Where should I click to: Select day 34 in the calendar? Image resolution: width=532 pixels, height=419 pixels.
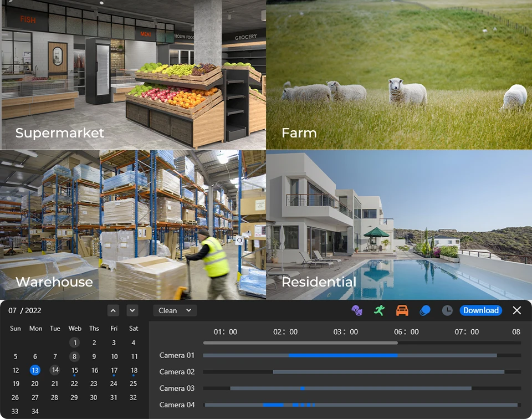click(35, 411)
